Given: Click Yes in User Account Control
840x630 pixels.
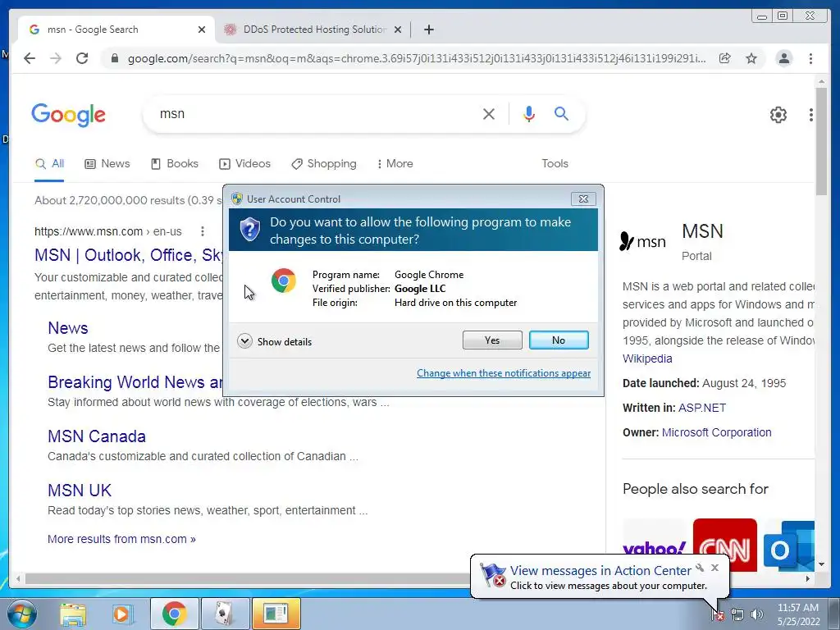Looking at the screenshot, I should [x=492, y=340].
